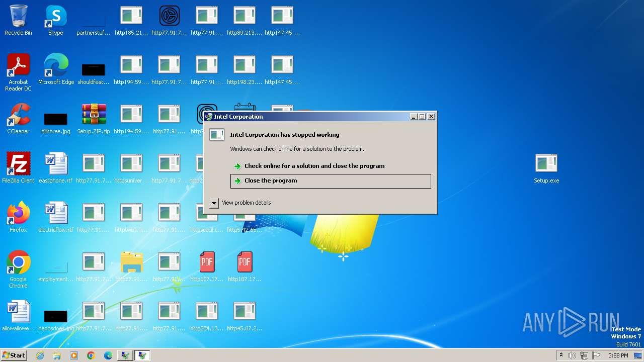Viewport: 644px width, 362px height.
Task: Launch Internet Explorer from the taskbar
Action: pos(40,355)
